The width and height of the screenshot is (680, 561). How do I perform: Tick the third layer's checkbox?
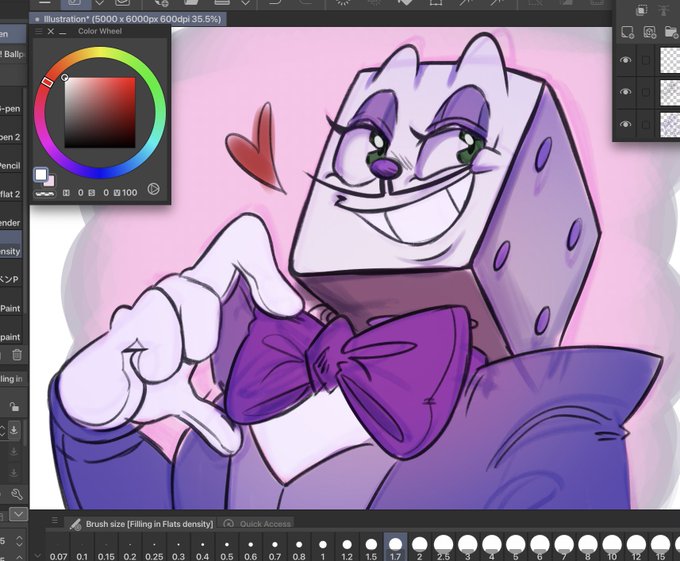[x=646, y=124]
